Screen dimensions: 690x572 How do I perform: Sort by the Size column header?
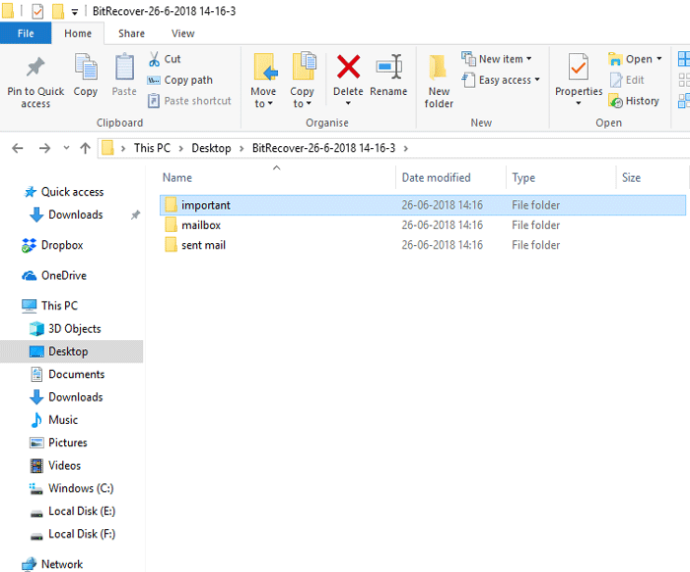[651, 178]
